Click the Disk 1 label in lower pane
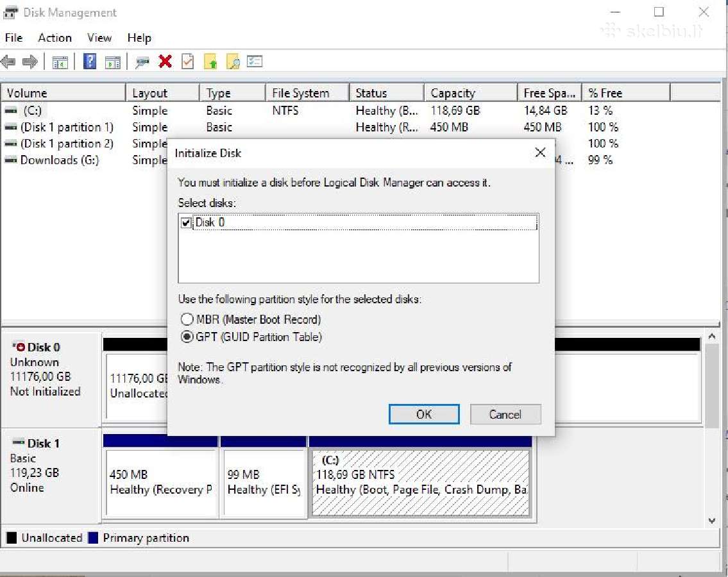This screenshot has height=577, width=728. (44, 443)
